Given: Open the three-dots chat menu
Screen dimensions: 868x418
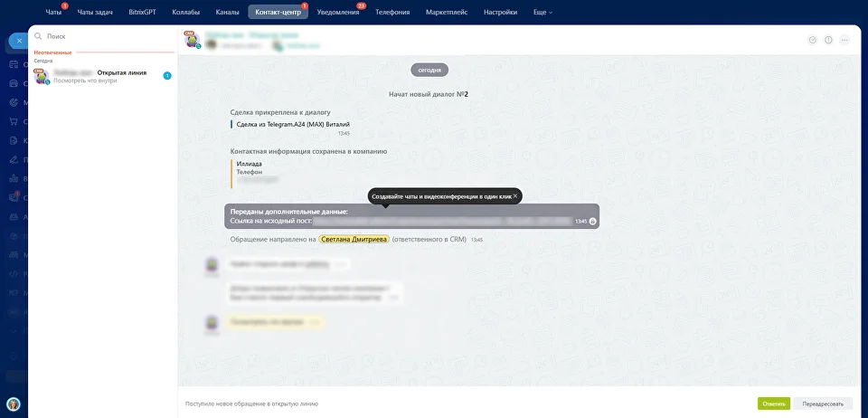Looking at the screenshot, I should (x=844, y=40).
